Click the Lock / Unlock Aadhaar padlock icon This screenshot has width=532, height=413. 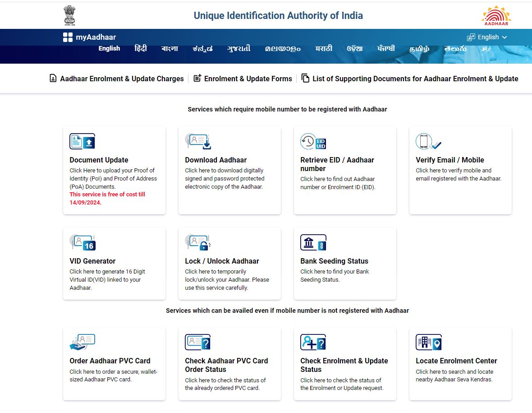pyautogui.click(x=198, y=242)
